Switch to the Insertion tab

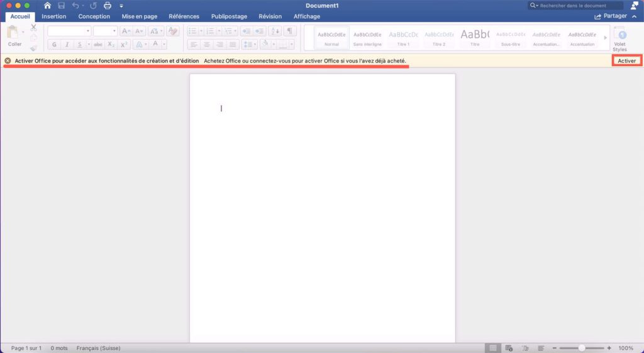point(54,16)
